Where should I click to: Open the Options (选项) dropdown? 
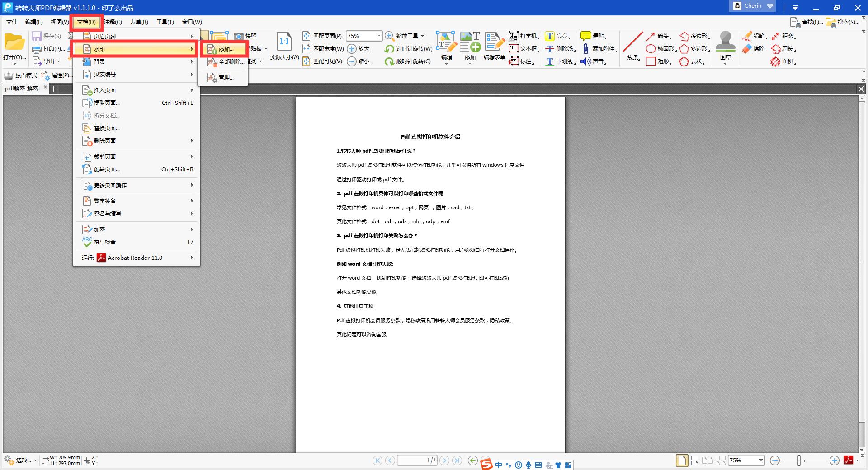click(21, 461)
